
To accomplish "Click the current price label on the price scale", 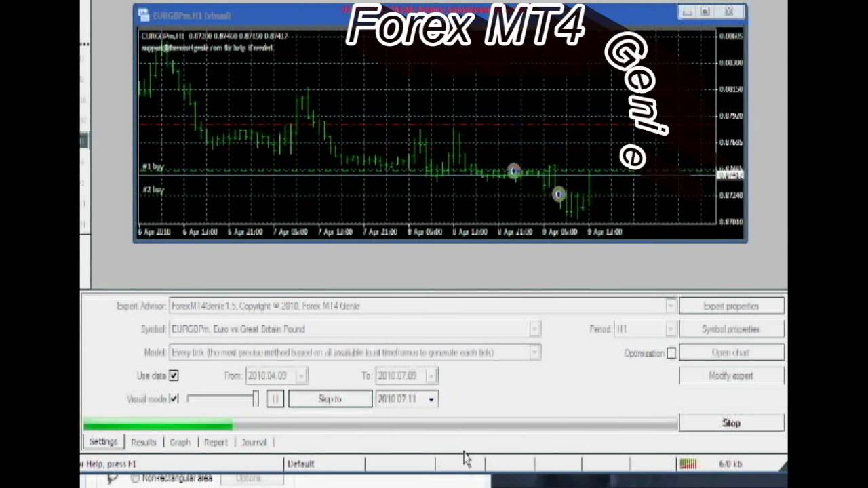I will (x=730, y=176).
